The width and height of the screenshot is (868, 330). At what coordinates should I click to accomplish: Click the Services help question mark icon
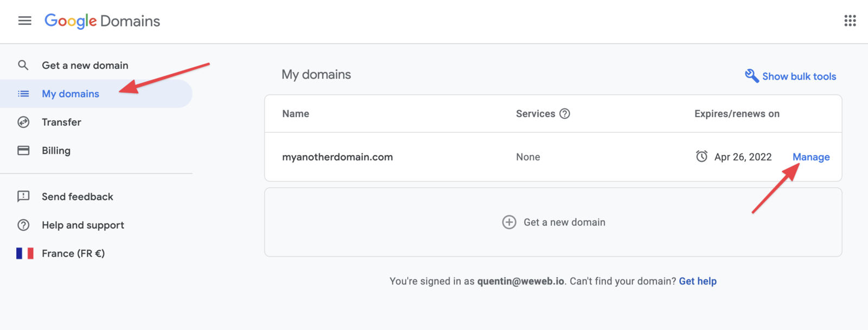[x=565, y=114]
